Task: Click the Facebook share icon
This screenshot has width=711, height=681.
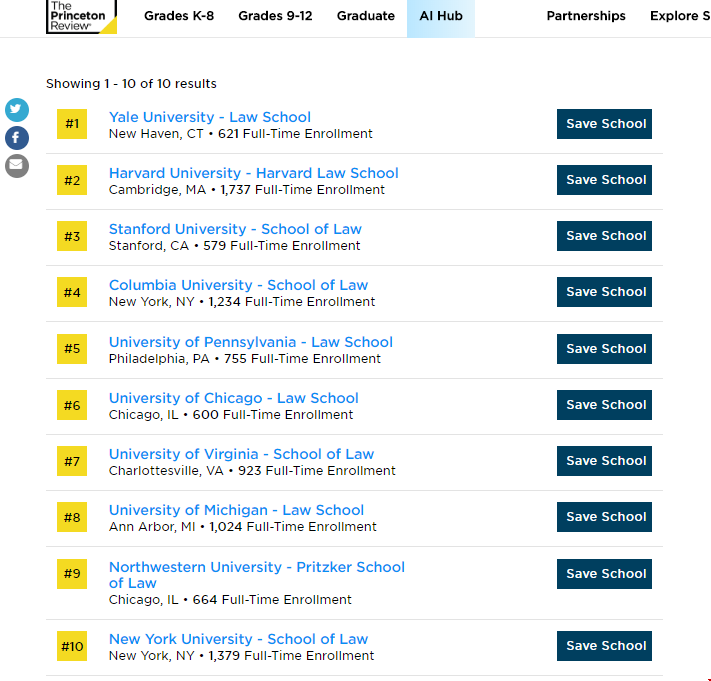Action: 17,138
